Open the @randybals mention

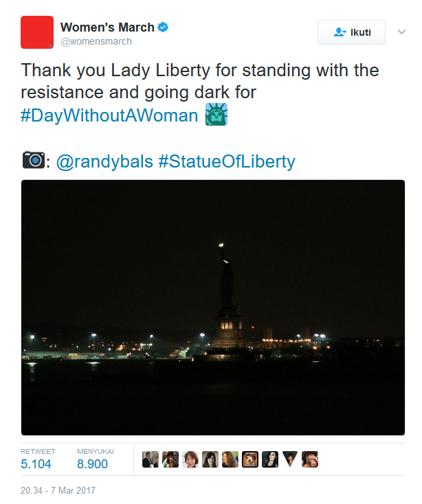(x=104, y=162)
